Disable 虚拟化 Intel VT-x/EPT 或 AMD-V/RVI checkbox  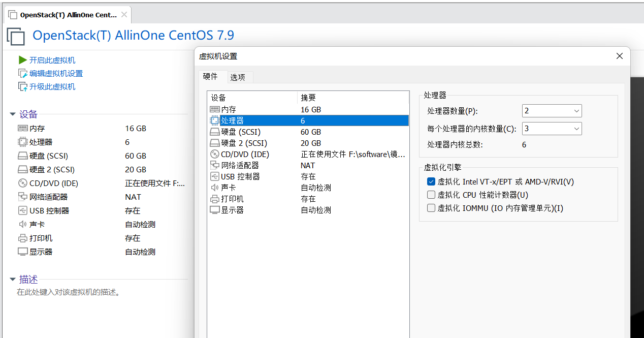click(431, 181)
